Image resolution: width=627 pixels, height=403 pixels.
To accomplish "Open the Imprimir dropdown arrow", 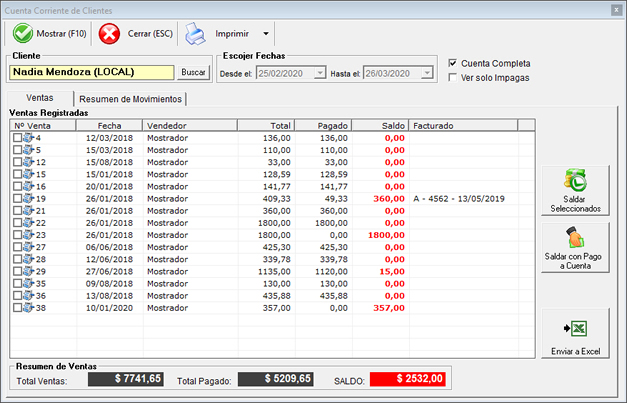I will 266,34.
